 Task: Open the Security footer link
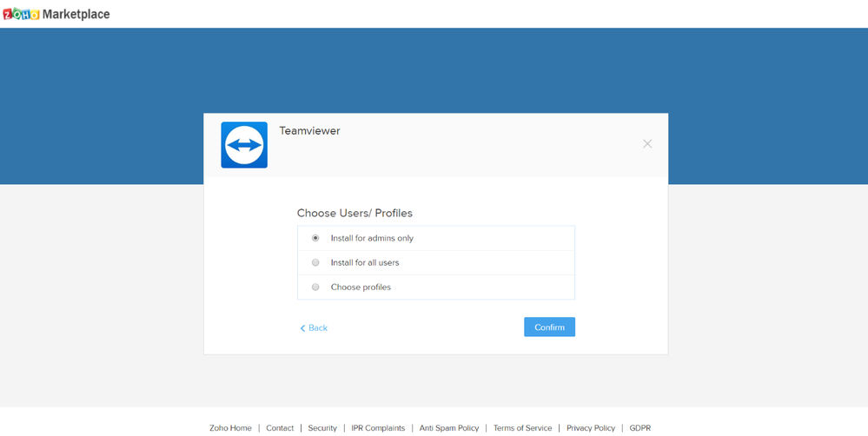click(322, 428)
